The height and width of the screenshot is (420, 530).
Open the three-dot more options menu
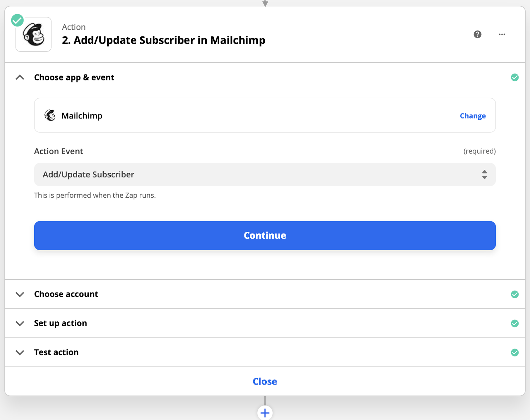point(502,34)
